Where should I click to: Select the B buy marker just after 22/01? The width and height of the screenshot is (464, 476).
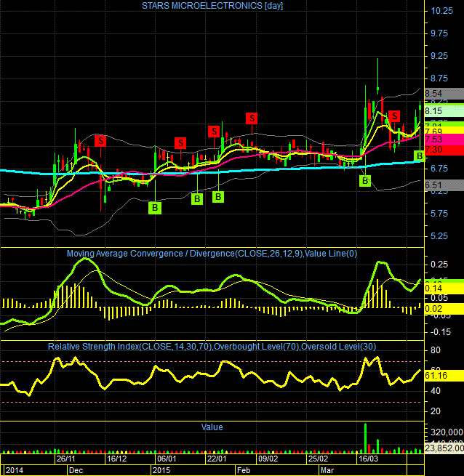point(218,197)
